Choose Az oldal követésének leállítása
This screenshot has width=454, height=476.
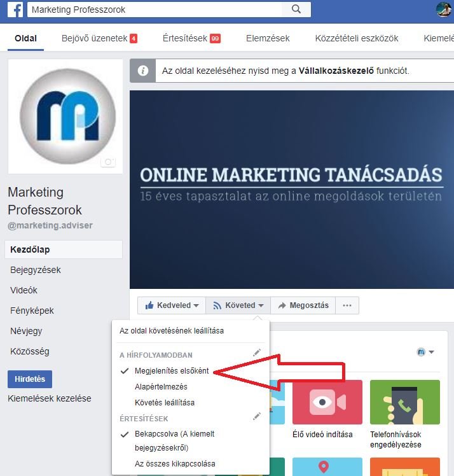pyautogui.click(x=172, y=331)
